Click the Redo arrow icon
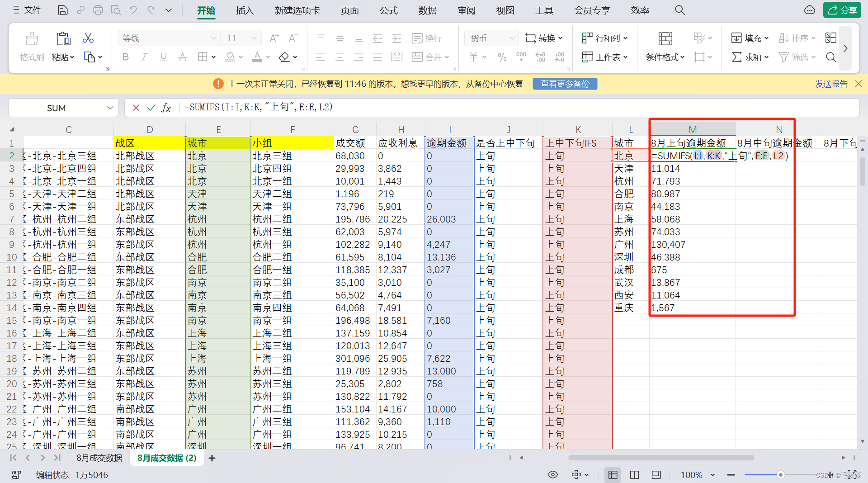Viewport: 868px width, 483px height. click(151, 10)
